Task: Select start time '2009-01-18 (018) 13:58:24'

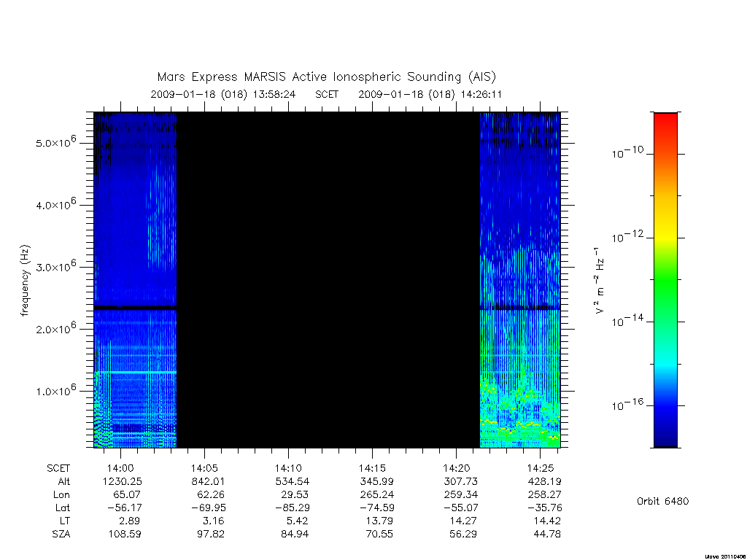Action: 223,94
